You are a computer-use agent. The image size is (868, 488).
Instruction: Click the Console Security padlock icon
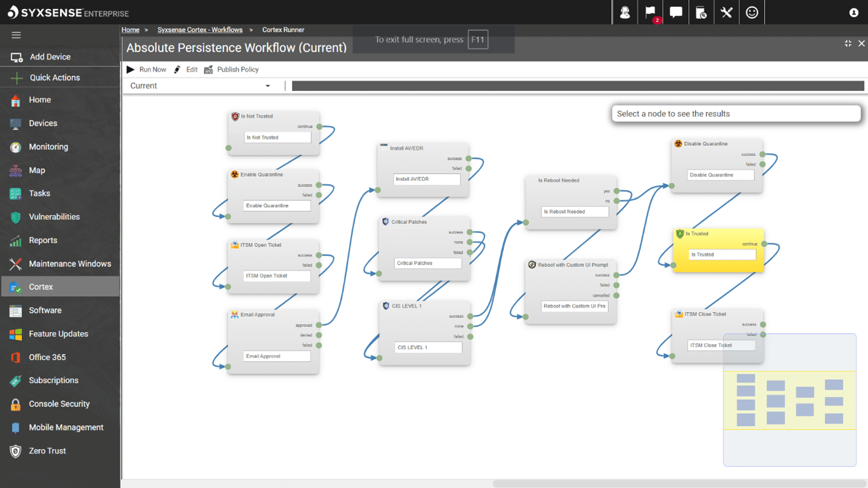[x=16, y=404]
